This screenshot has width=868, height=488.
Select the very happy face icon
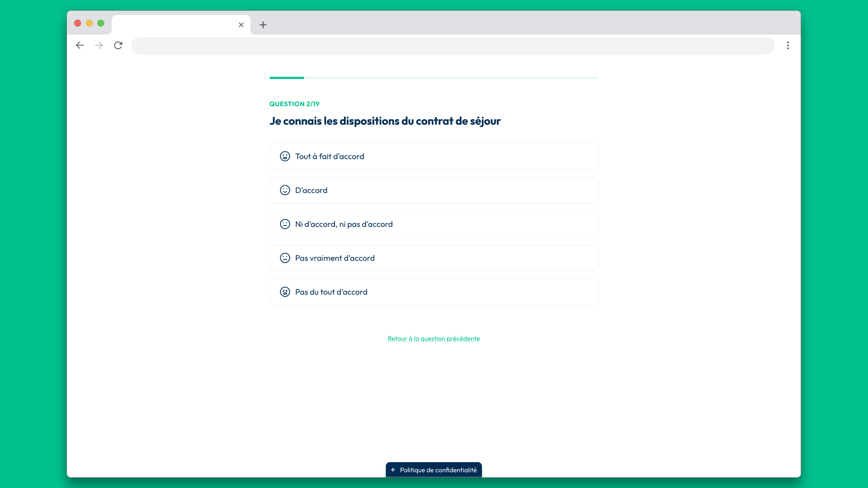coord(285,156)
